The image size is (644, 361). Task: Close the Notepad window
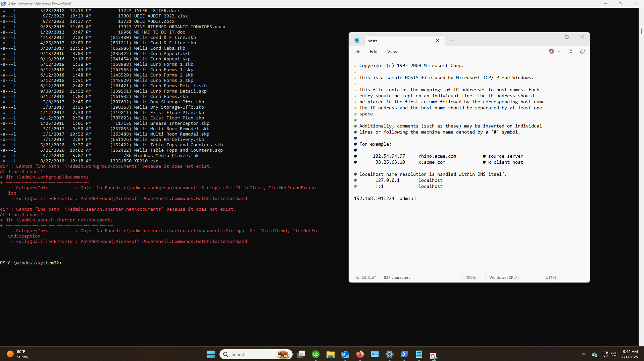pos(582,37)
